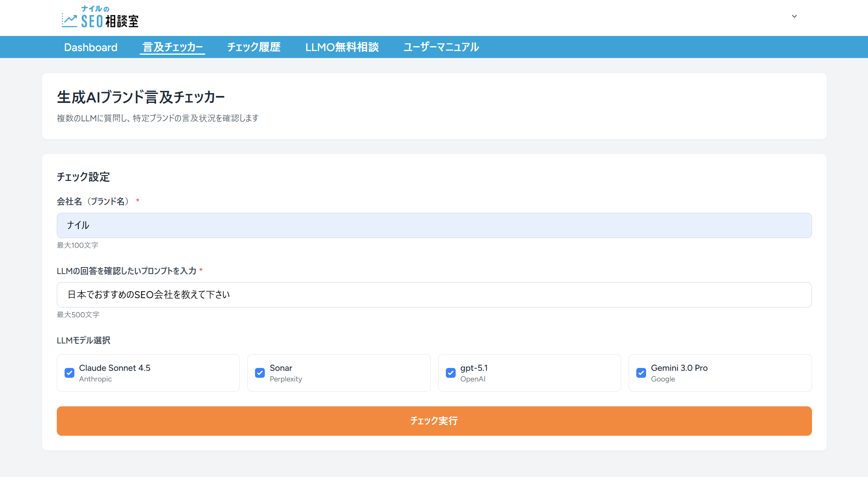868x477 pixels.
Task: Uncheck the Claude Sonnet 4.5 model
Action: (x=69, y=372)
